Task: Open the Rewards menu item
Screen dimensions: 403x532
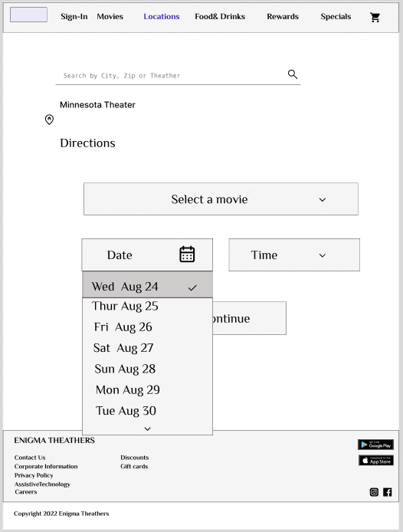Action: 283,17
